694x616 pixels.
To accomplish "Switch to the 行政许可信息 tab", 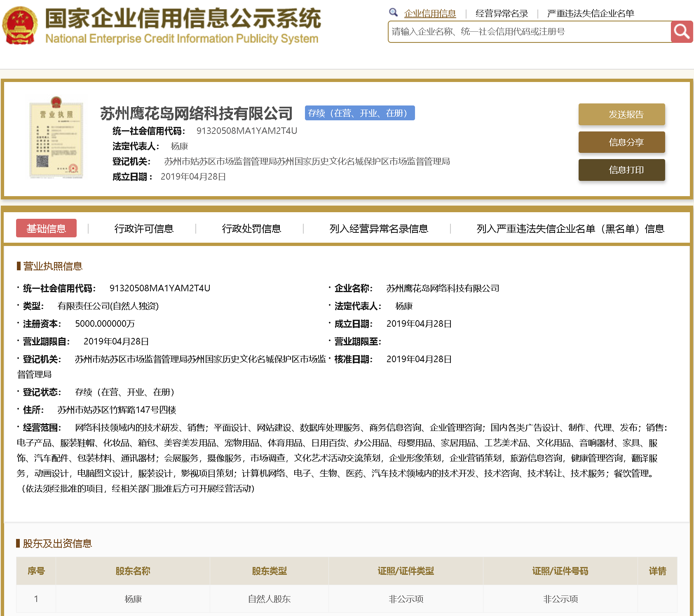I will (144, 229).
